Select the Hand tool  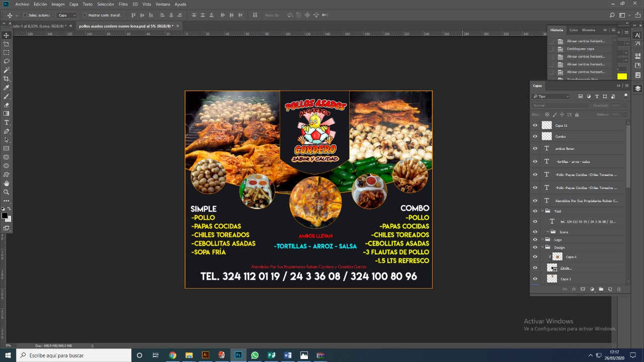pos(7,184)
